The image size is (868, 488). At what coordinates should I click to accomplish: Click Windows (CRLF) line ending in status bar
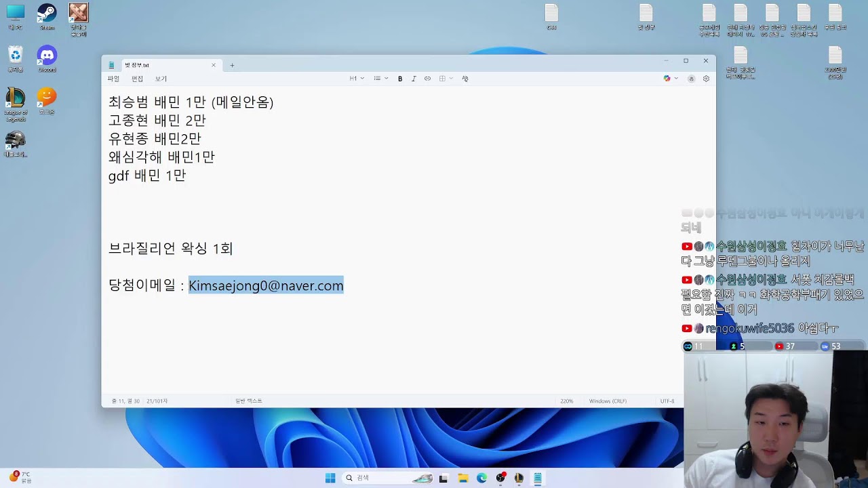click(x=608, y=401)
